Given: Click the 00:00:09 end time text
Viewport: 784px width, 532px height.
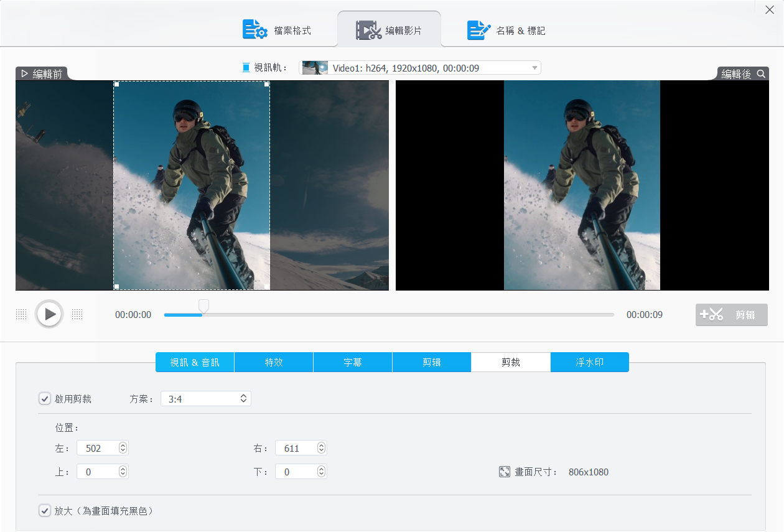Looking at the screenshot, I should tap(645, 315).
